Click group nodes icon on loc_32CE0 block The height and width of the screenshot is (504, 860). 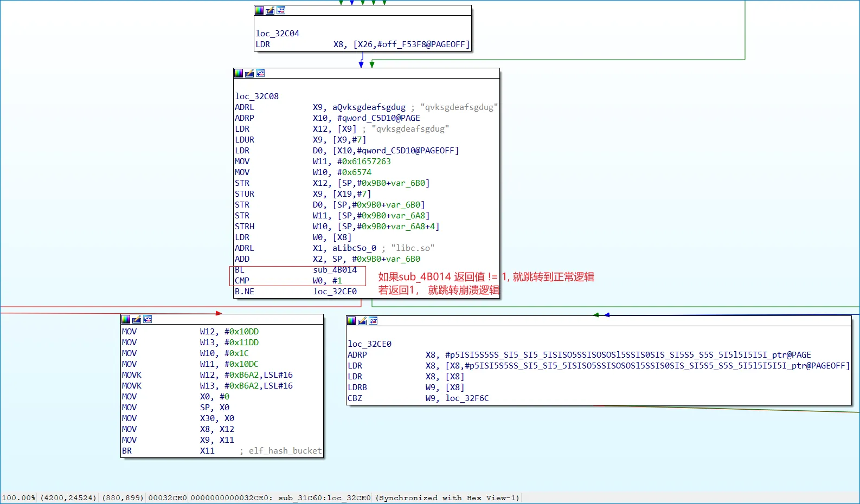pyautogui.click(x=373, y=321)
